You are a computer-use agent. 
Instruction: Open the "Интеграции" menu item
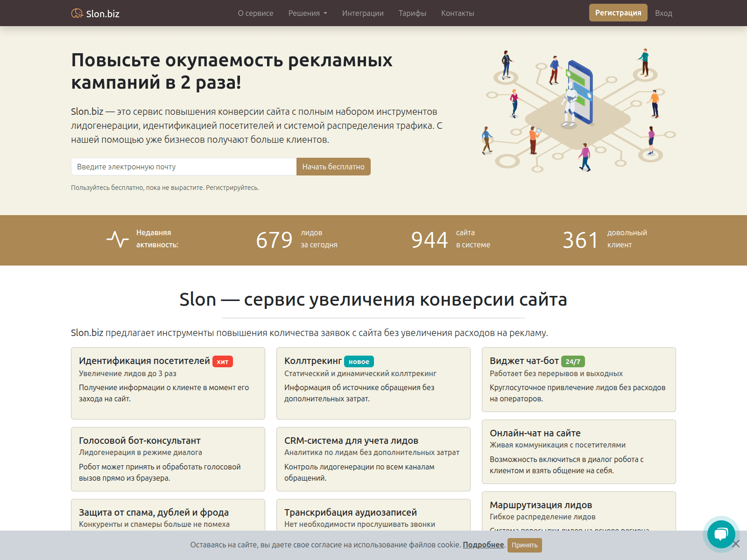pyautogui.click(x=363, y=13)
